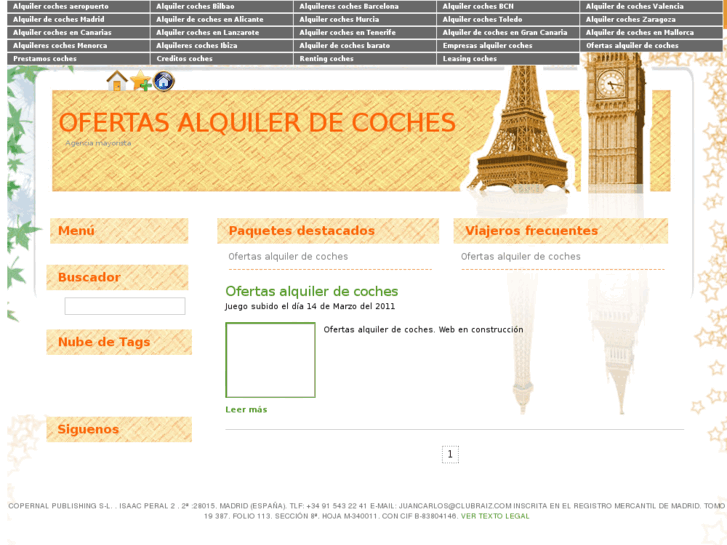Image resolution: width=727 pixels, height=545 pixels.
Task: Click the Agencia mayorista subtitle
Action: coord(98,143)
